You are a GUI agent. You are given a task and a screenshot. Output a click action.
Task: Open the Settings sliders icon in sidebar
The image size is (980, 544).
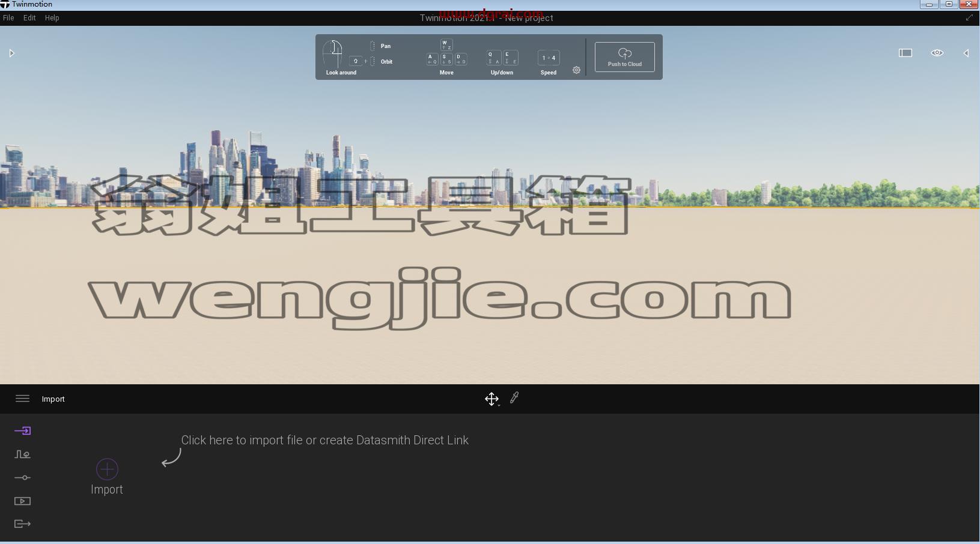tap(22, 477)
